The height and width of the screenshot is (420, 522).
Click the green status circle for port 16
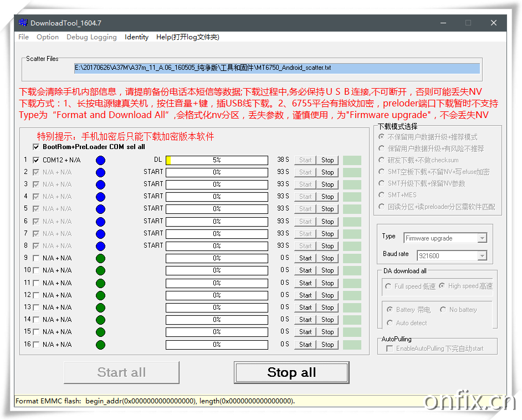tap(100, 345)
